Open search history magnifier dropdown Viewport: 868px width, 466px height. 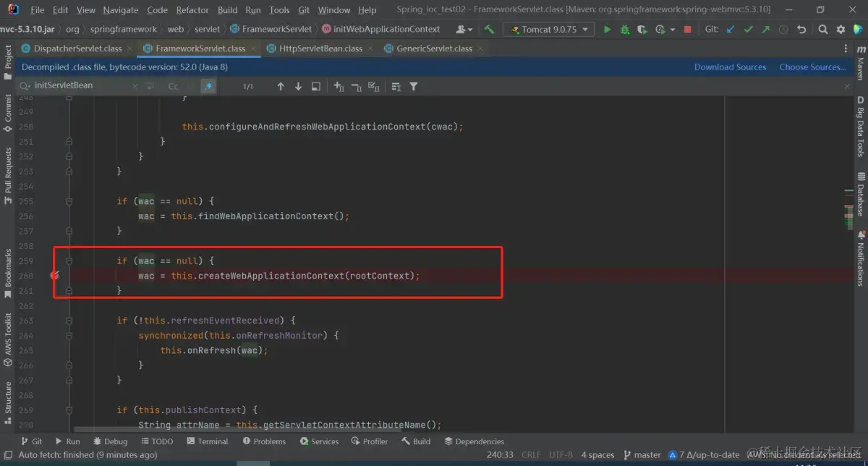click(x=26, y=85)
